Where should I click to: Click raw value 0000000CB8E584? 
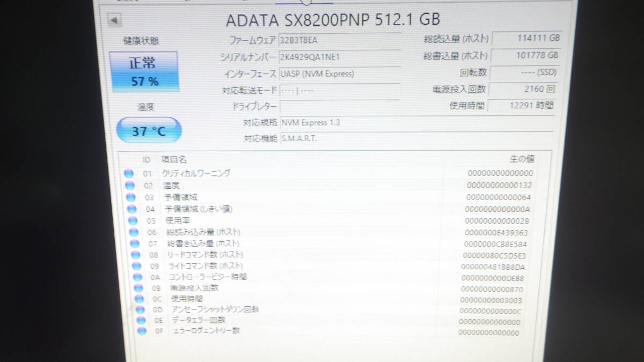pyautogui.click(x=495, y=244)
